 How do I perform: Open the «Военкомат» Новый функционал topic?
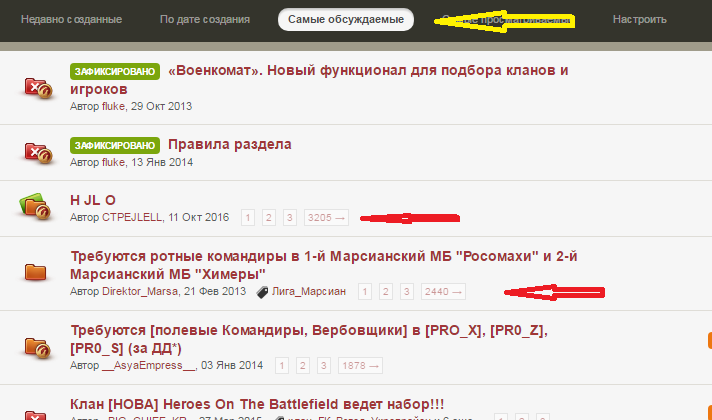pos(319,79)
